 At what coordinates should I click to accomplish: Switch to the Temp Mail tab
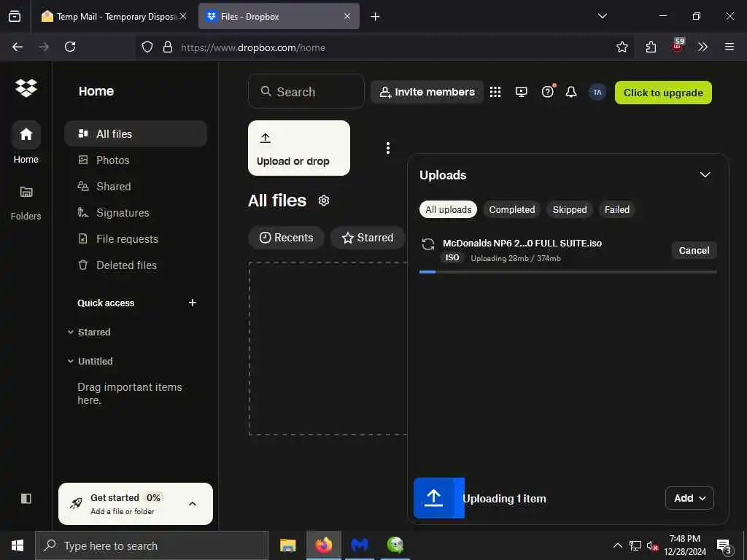(115, 16)
